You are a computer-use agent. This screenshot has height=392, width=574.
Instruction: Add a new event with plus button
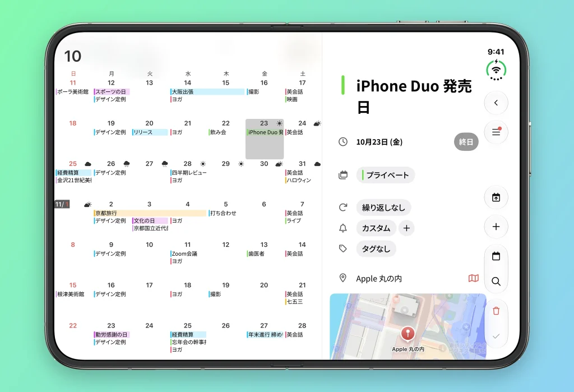click(496, 227)
